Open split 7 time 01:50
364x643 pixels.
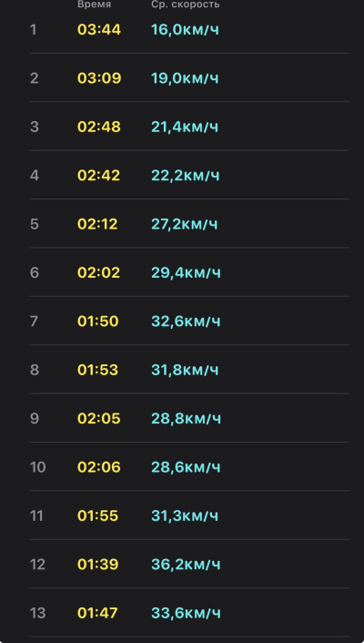pos(98,321)
